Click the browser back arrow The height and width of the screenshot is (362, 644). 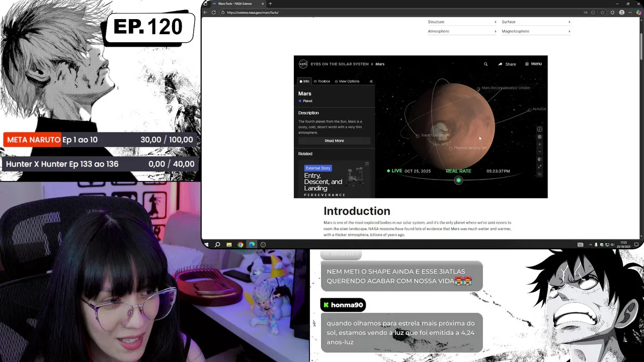tap(205, 13)
